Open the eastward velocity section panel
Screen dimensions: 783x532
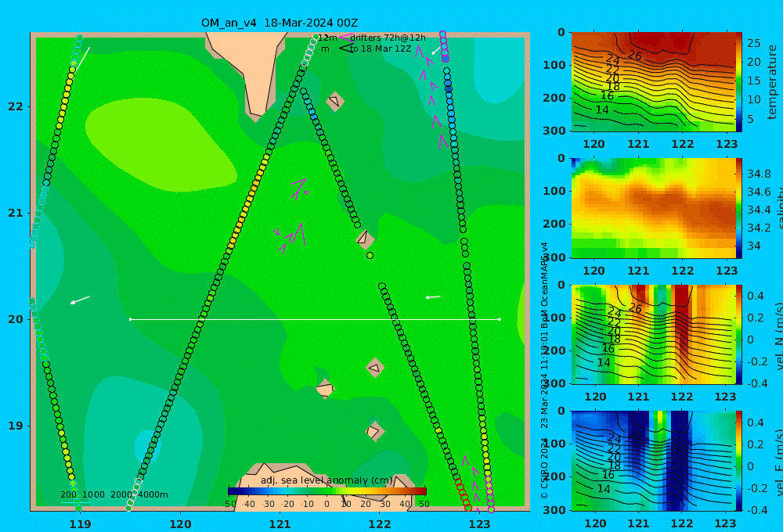653,461
